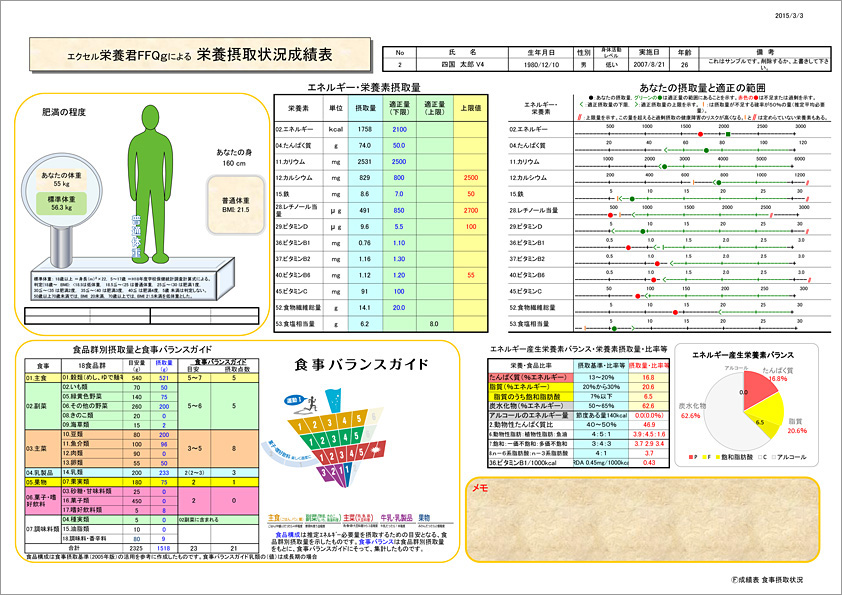Click the red 主菜 legend label
Viewport: 842px width, 595px height.
click(358, 518)
